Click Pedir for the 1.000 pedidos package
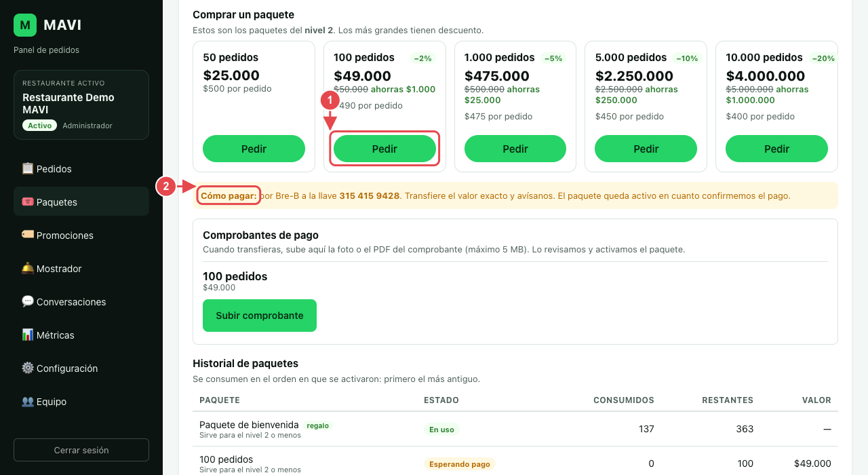The width and height of the screenshot is (868, 475). [x=515, y=149]
